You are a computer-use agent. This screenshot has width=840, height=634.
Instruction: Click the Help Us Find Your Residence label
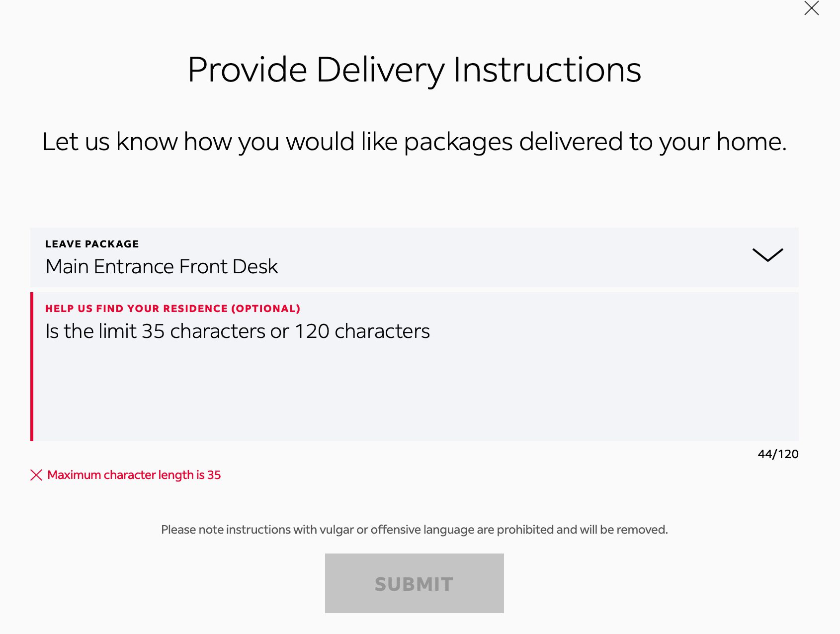click(172, 309)
